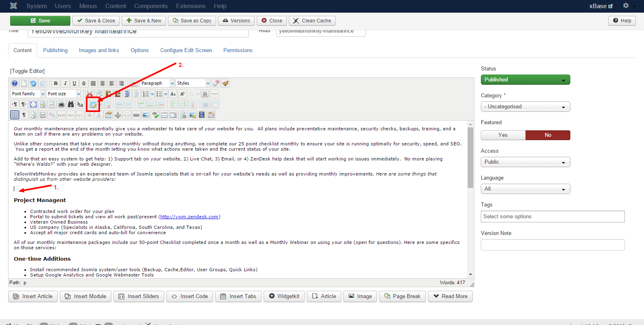
Task: Open the Styles dropdown
Action: (x=193, y=83)
